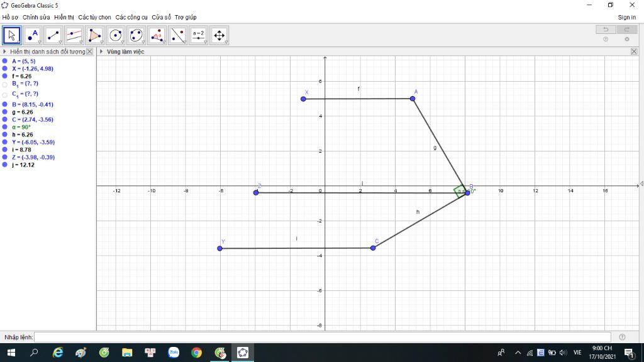Open the settings gear icon
644x362 pixels.
tap(627, 40)
